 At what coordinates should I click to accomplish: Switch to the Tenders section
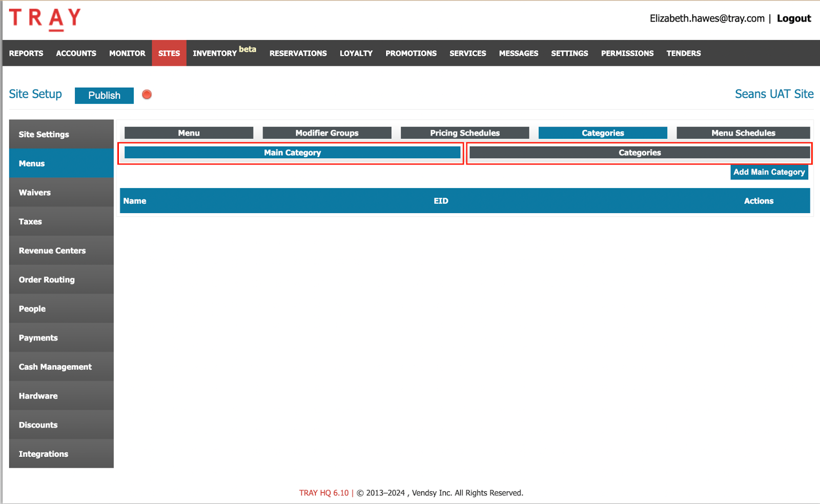(683, 53)
